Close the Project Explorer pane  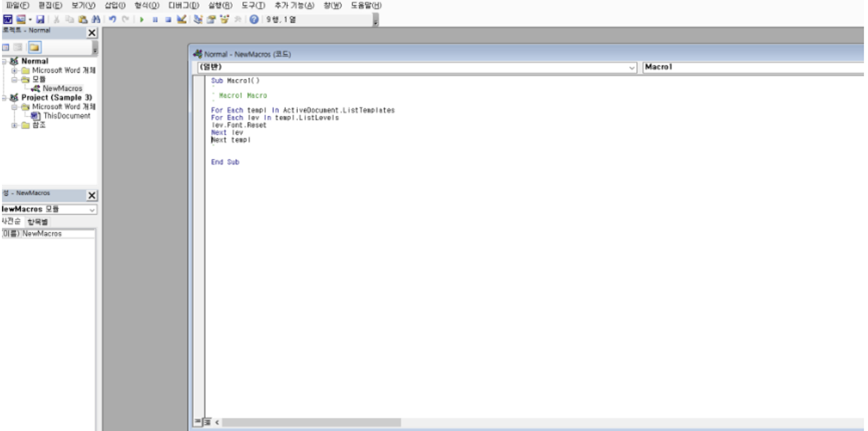tap(92, 33)
